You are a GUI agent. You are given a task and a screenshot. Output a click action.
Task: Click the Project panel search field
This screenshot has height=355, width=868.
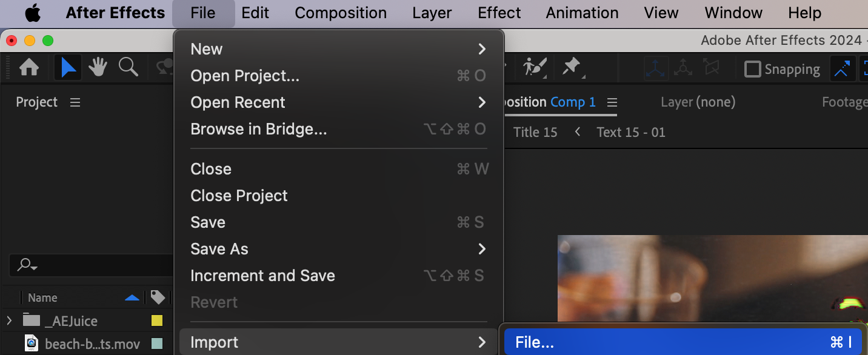(91, 265)
